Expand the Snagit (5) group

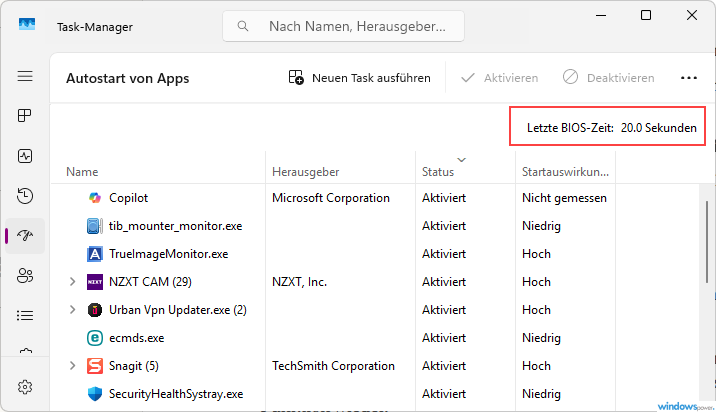click(72, 365)
